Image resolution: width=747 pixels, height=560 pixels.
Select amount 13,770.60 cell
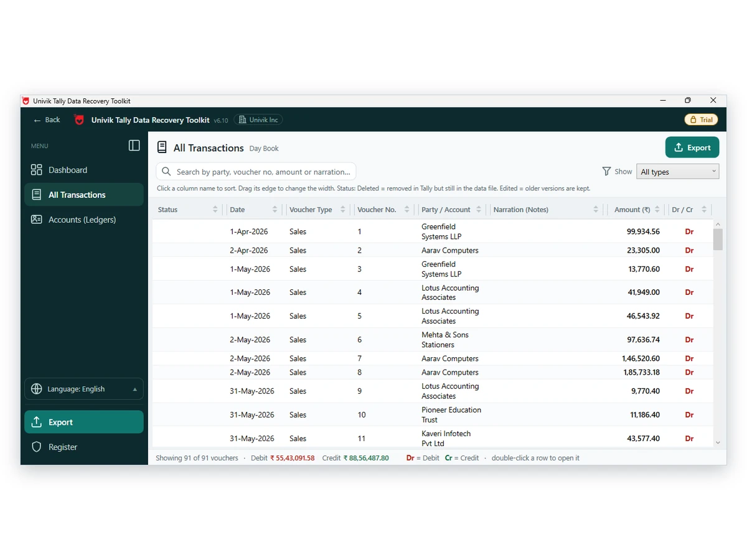click(644, 269)
